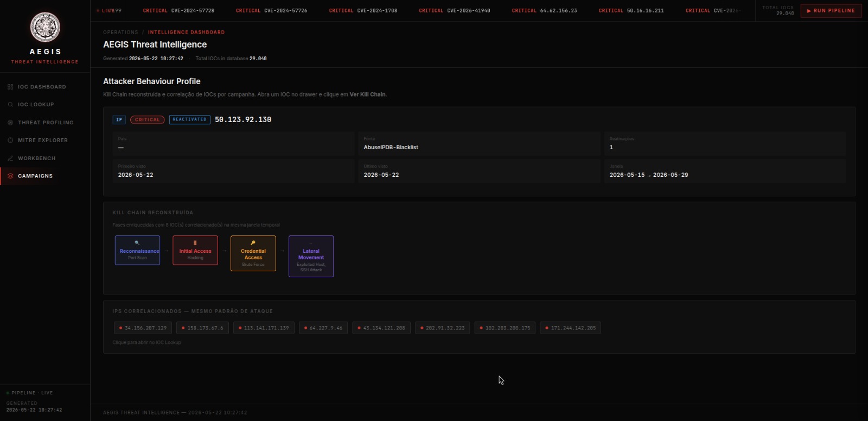Click ticker item CVE-2024-1708
The height and width of the screenshot is (421, 868).
coord(363,11)
